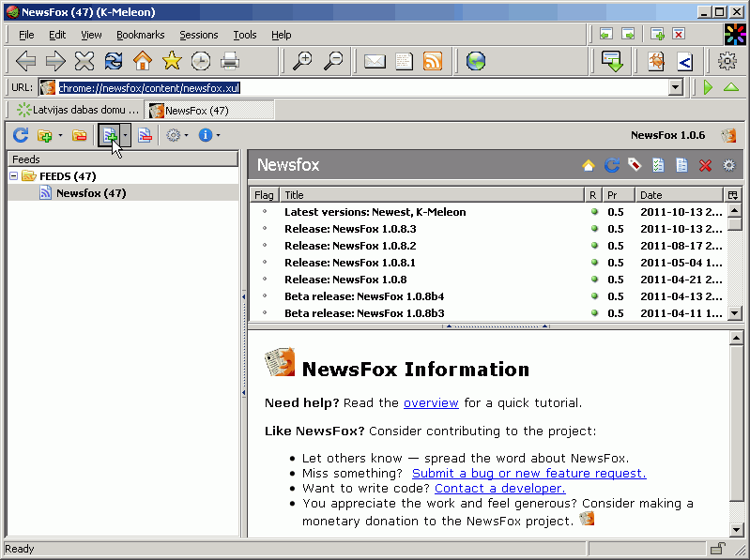Viewport: 750px width, 560px height.
Task: Add a new feed with the plus feed icon
Action: pyautogui.click(x=110, y=136)
